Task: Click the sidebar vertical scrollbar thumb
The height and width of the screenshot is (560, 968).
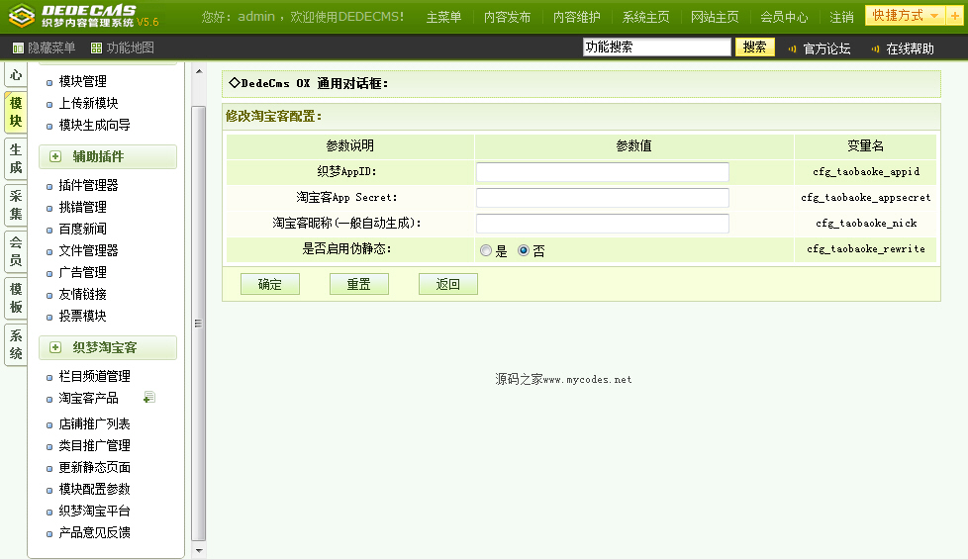Action: point(199,323)
